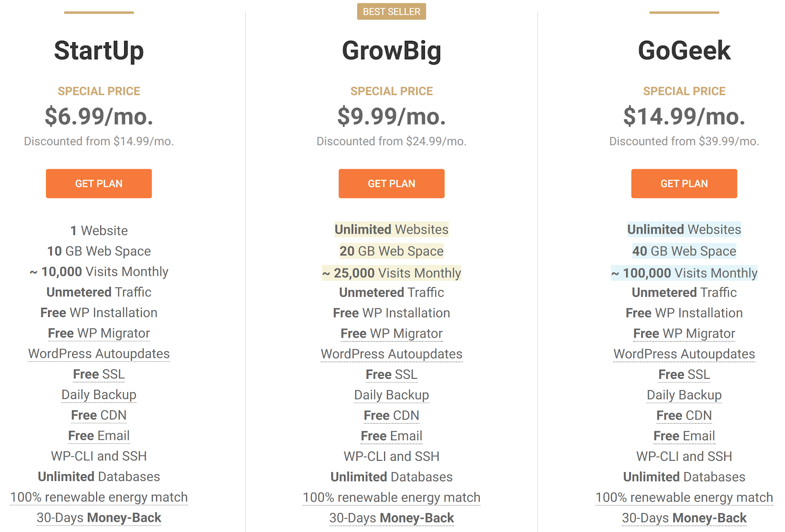Click StartUp's Daily Backup feature link

coord(99,395)
